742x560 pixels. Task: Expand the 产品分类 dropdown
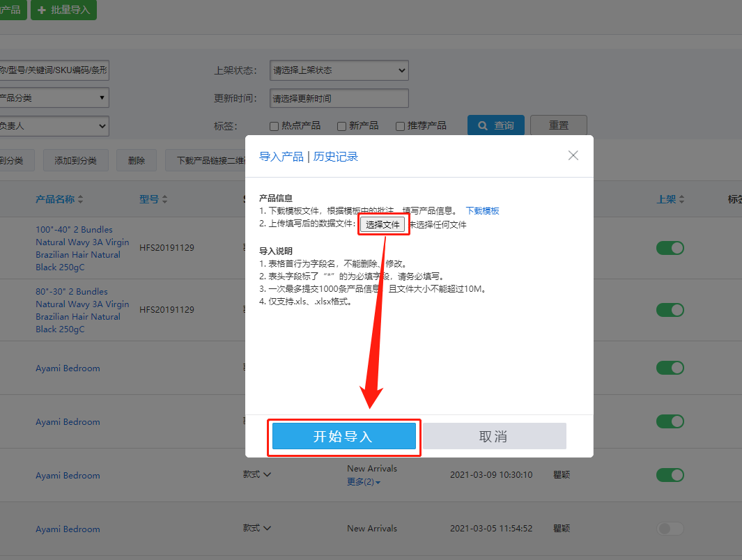click(55, 98)
